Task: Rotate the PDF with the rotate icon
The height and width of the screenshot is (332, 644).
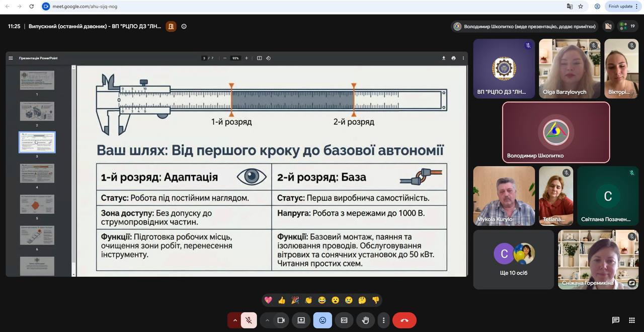Action: 268,58
